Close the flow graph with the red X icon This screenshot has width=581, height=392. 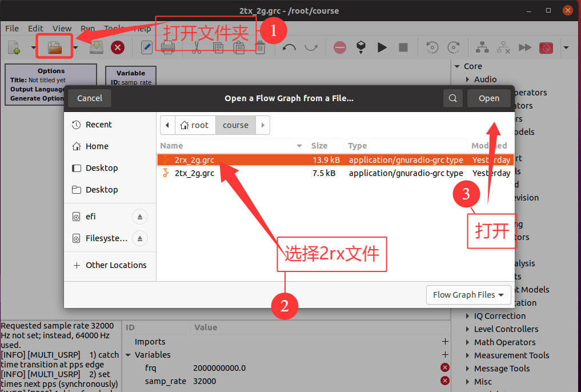[118, 47]
